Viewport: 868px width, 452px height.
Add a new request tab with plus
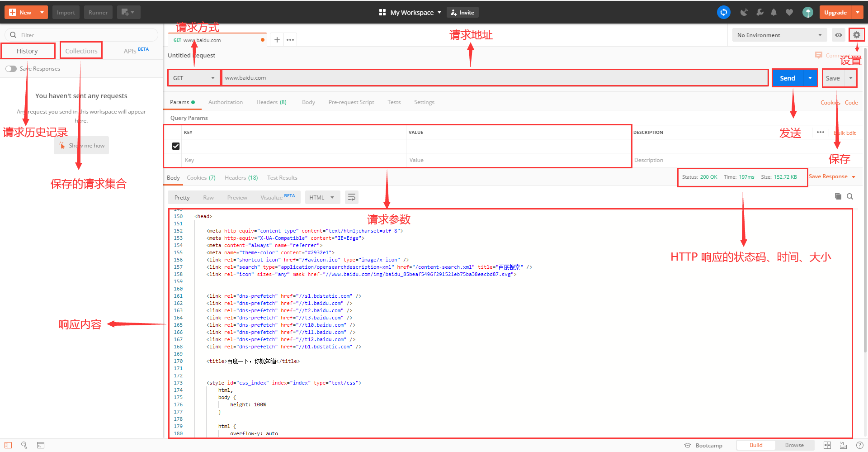[277, 40]
